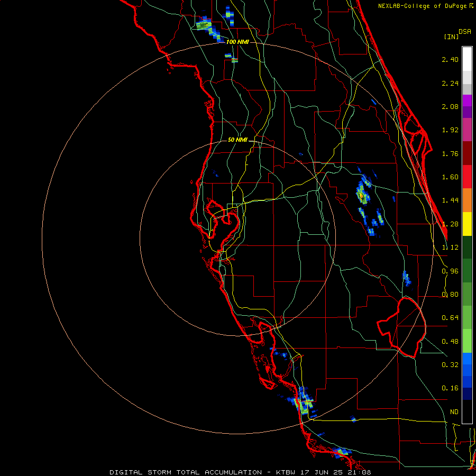Click the NEXLAB-College of DuPage label
This screenshot has width=476, height=476.
(426, 6)
